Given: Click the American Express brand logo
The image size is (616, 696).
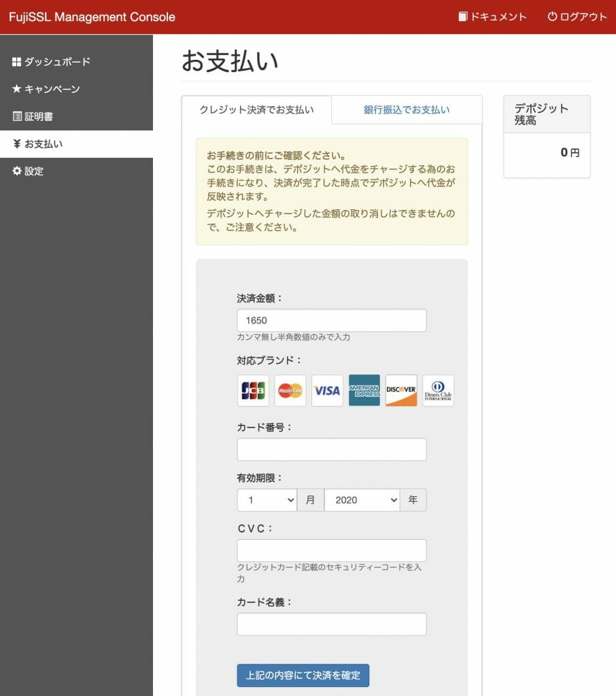Looking at the screenshot, I should click(364, 391).
